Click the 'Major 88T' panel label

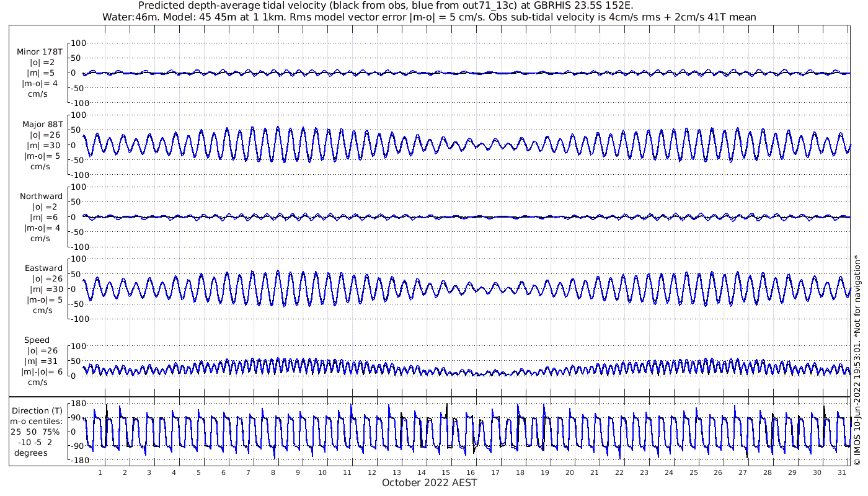click(42, 124)
